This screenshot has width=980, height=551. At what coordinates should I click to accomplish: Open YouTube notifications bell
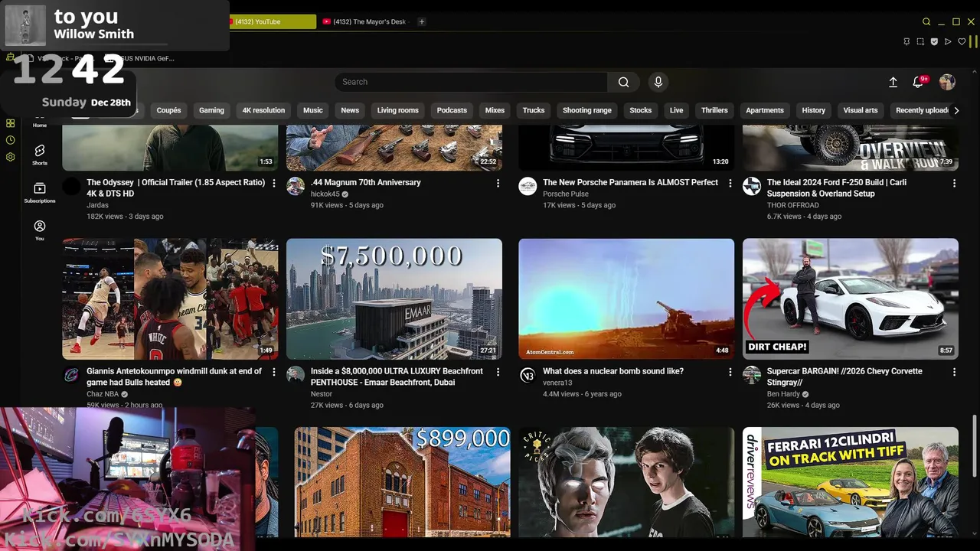pos(918,82)
